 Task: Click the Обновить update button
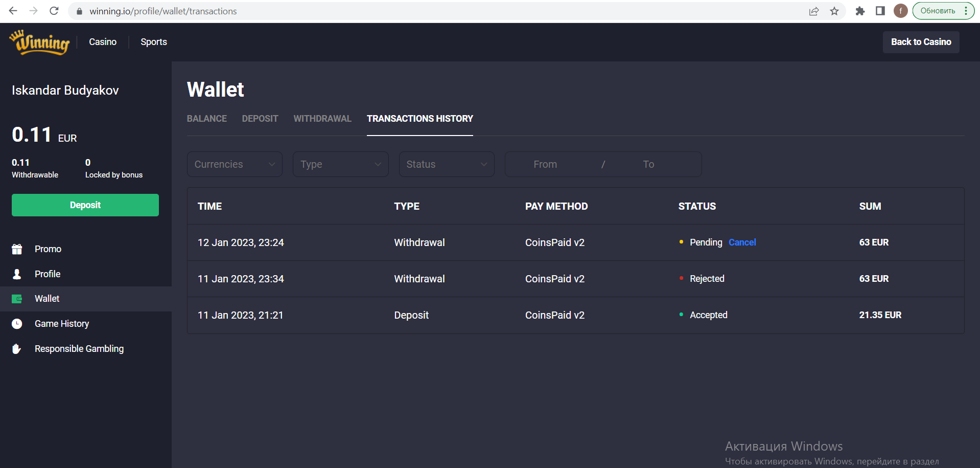click(938, 11)
